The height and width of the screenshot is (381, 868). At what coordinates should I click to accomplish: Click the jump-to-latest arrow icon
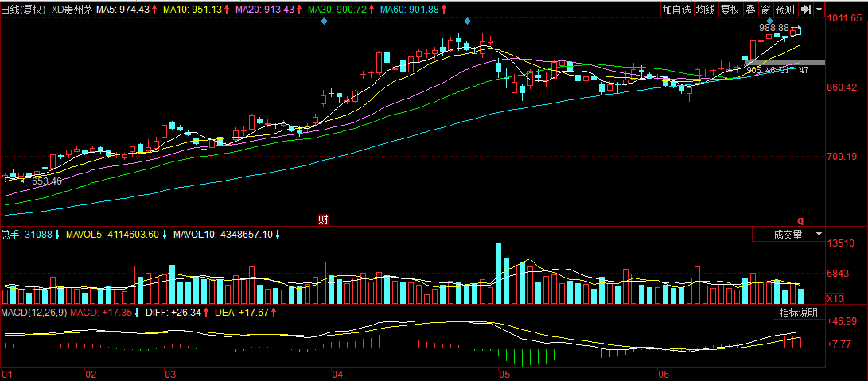(806, 10)
